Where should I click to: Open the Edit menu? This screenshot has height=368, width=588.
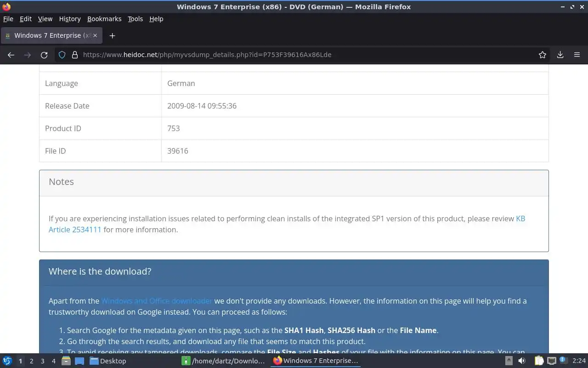pyautogui.click(x=26, y=19)
